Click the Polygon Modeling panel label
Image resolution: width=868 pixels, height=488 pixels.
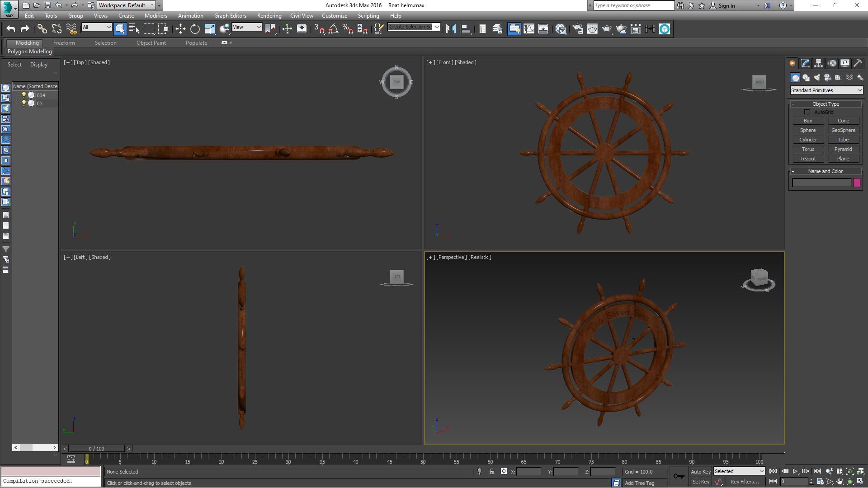pos(30,52)
